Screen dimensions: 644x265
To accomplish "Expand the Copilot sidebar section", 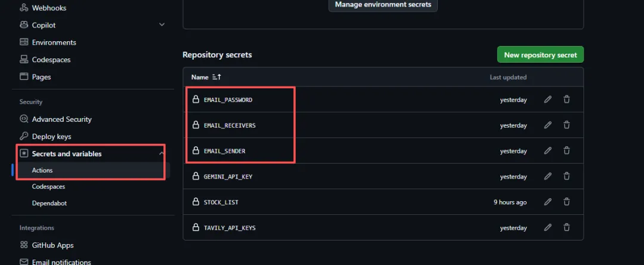I will [x=162, y=25].
